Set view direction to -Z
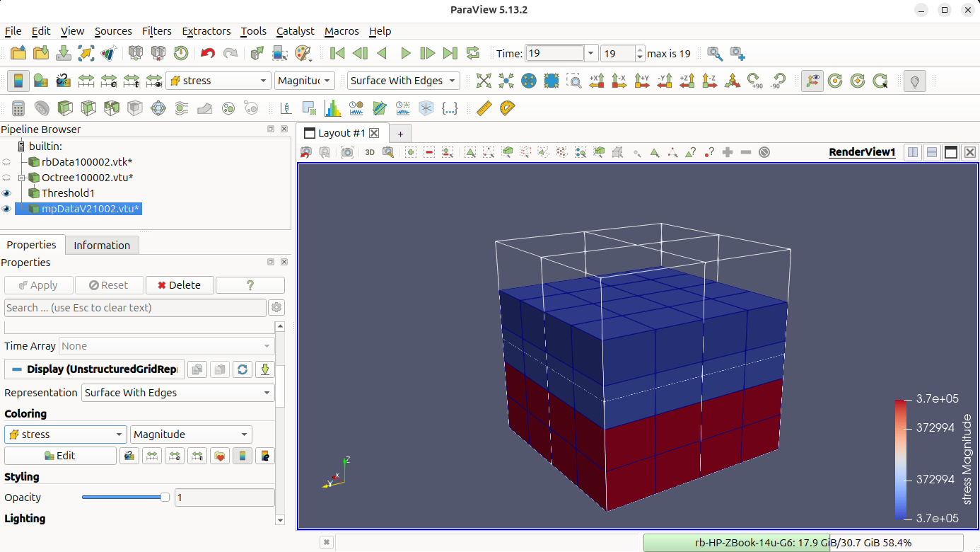The height and width of the screenshot is (552, 980). point(710,81)
